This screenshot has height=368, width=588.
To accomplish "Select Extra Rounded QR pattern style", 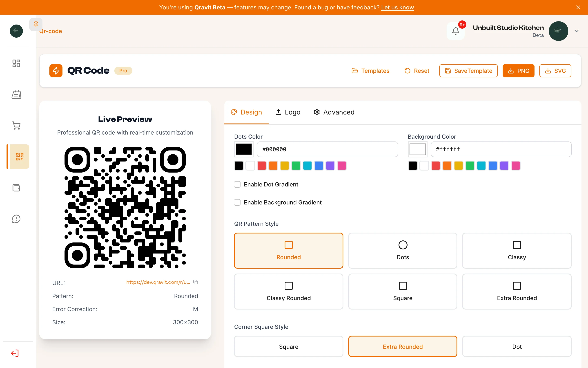I will coord(517,292).
